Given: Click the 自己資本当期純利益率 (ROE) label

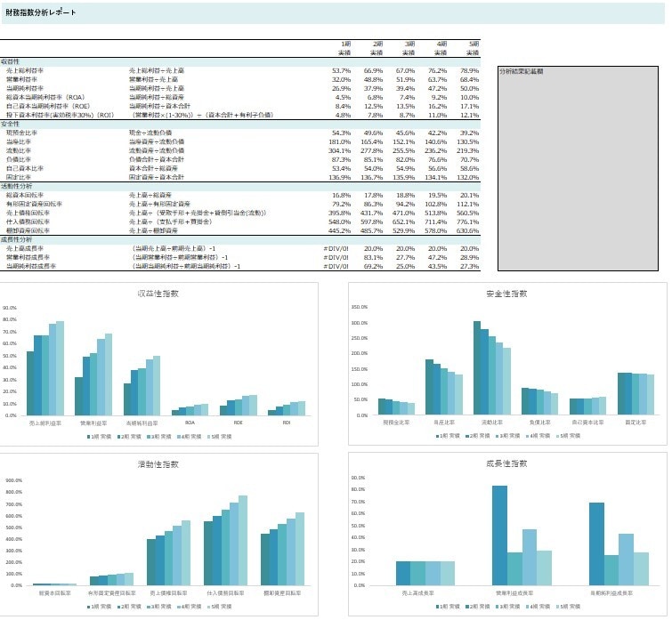Looking at the screenshot, I should point(47,106).
